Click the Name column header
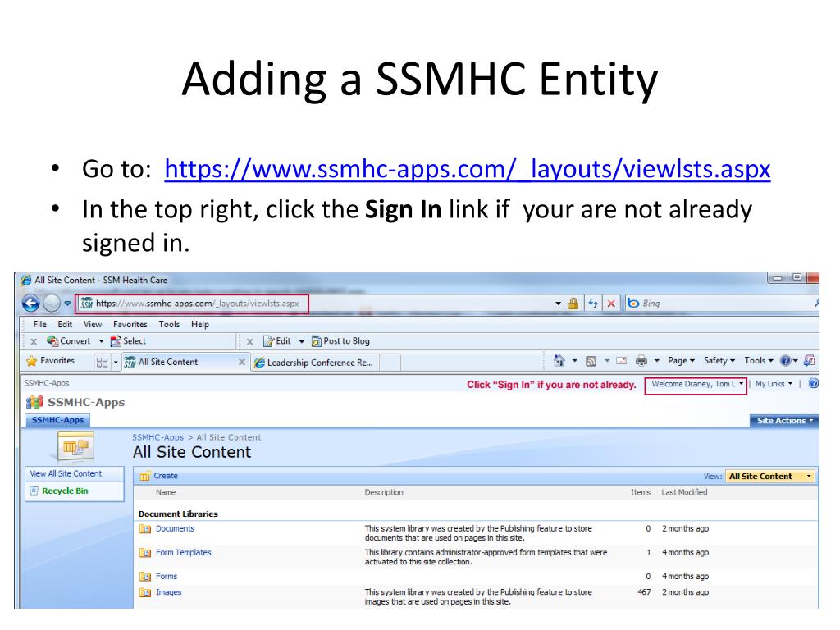Image resolution: width=840 pixels, height=630 pixels. 166,492
